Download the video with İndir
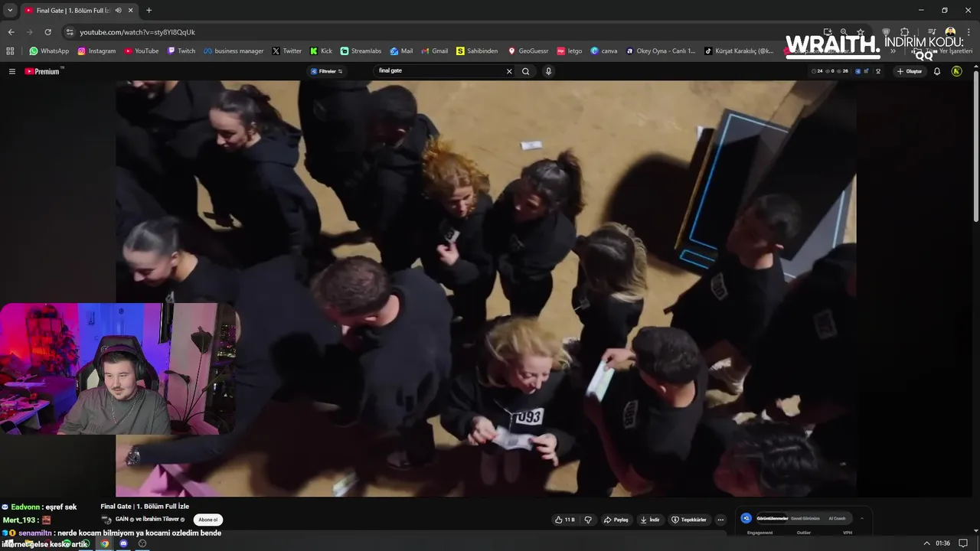This screenshot has width=980, height=551. click(x=650, y=520)
